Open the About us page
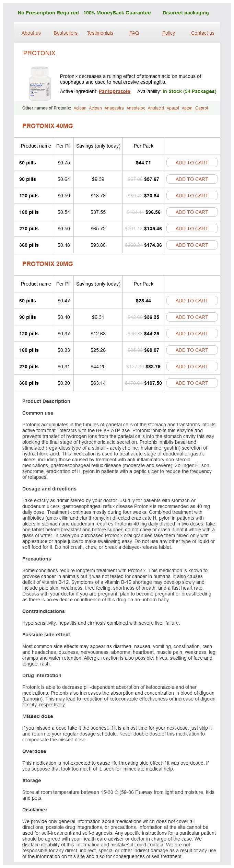 (31, 33)
